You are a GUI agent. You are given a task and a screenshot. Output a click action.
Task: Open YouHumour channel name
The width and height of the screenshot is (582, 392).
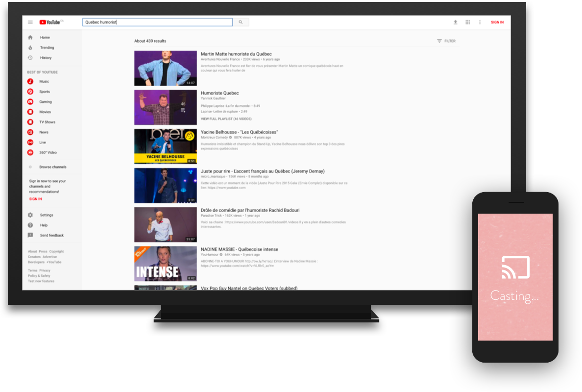point(210,255)
